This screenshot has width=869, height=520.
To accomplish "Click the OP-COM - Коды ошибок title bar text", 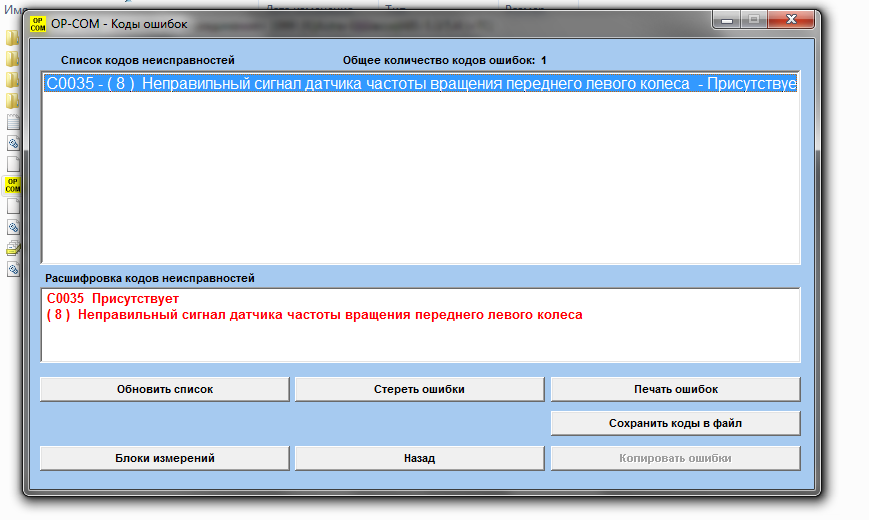I will (x=119, y=24).
